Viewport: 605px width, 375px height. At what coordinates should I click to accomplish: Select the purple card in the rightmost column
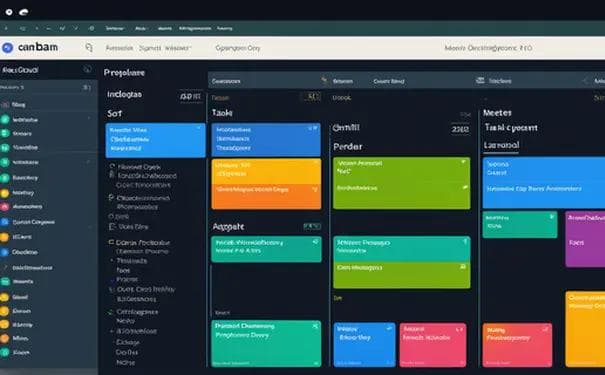click(585, 239)
